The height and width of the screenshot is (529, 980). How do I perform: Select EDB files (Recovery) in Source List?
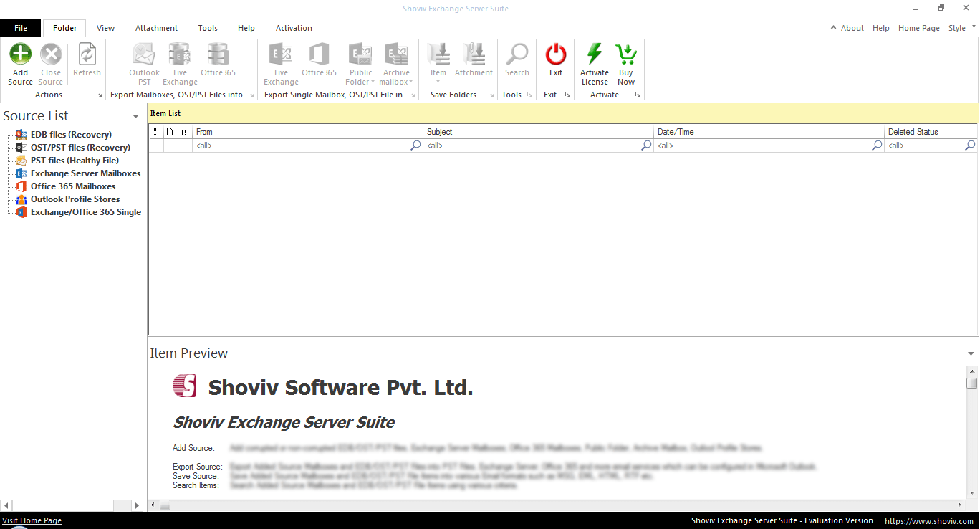pyautogui.click(x=71, y=135)
